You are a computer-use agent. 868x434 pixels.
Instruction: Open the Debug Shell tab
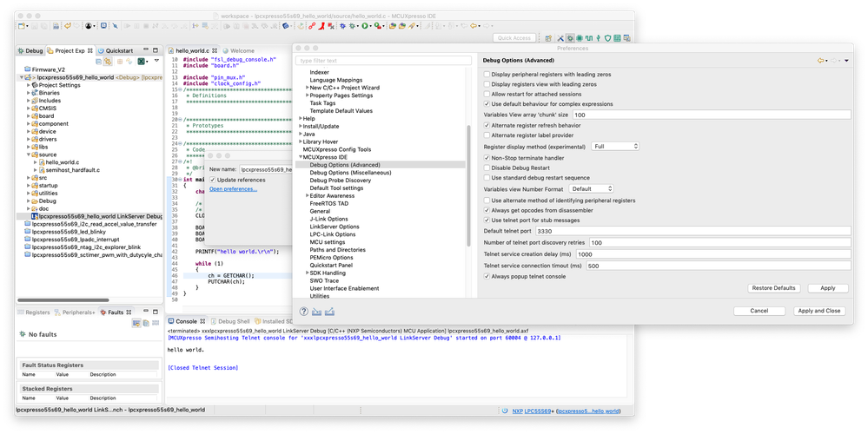229,321
